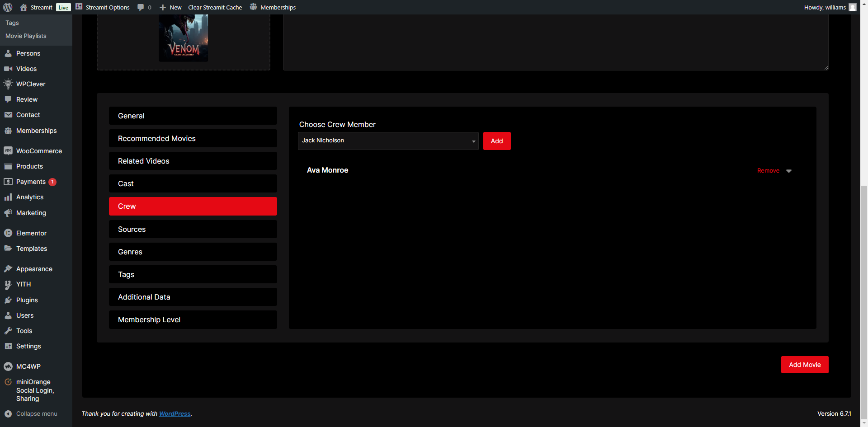Open the Membership Level tab
Viewport: 868px width, 427px height.
(x=193, y=319)
